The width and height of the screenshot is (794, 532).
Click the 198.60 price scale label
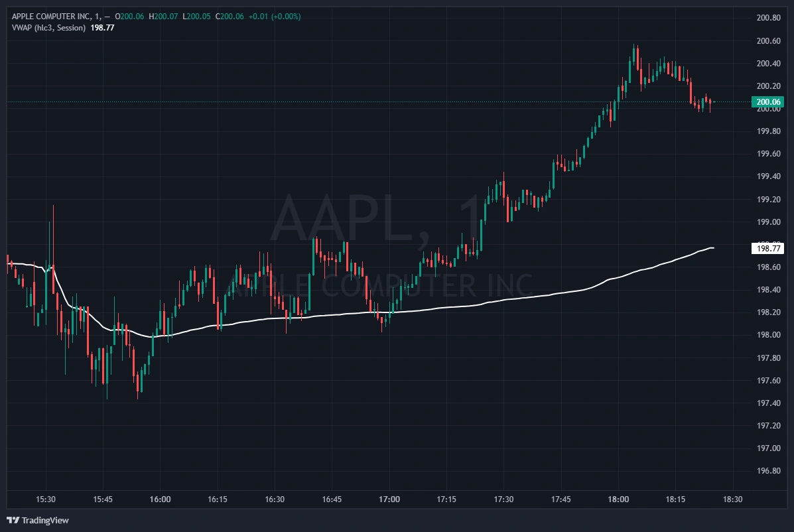point(768,267)
